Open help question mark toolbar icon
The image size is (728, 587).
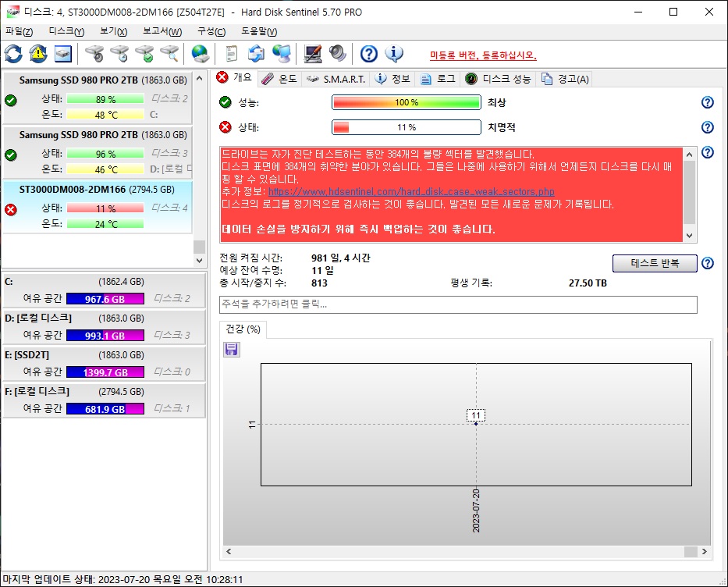click(368, 54)
